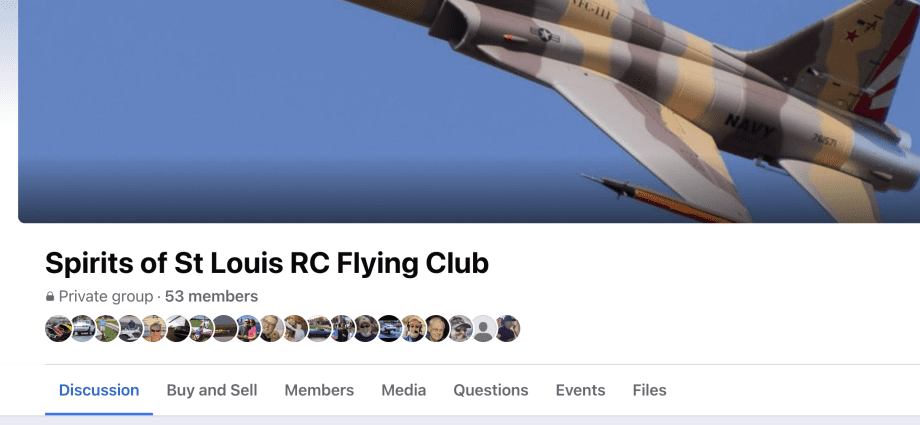Viewport: 920px width, 425px height.
Task: Click the lock icon beside Private group
Action: pyautogui.click(x=50, y=297)
